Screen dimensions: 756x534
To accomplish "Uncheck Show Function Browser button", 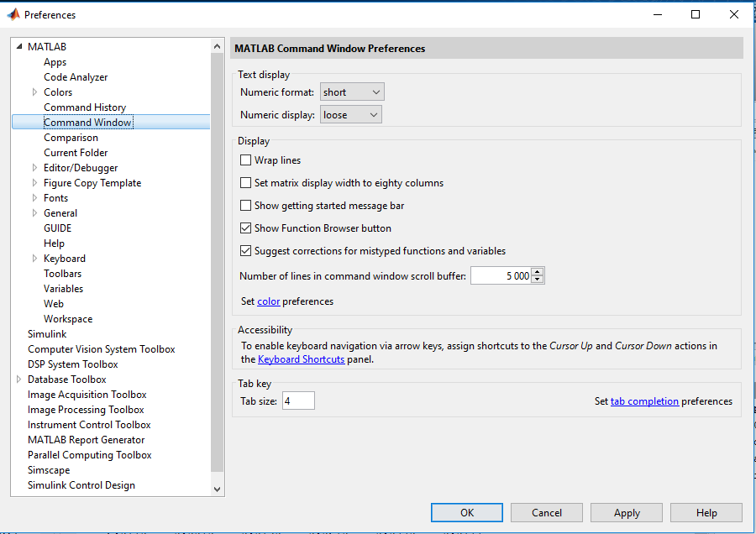I will coord(246,228).
